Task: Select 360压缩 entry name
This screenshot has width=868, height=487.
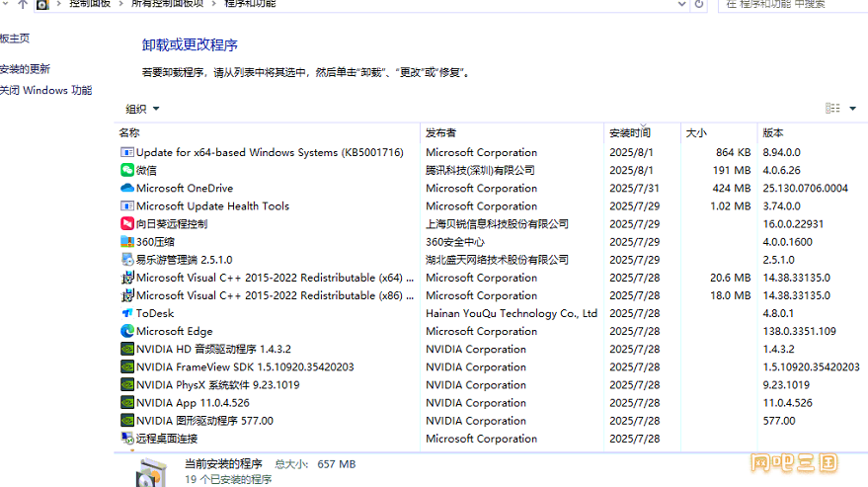Action: pos(155,242)
